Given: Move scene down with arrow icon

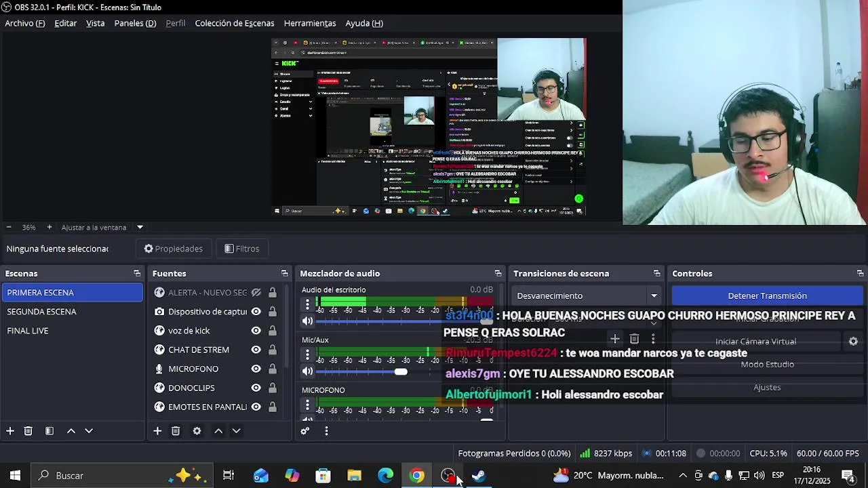Looking at the screenshot, I should point(89,431).
